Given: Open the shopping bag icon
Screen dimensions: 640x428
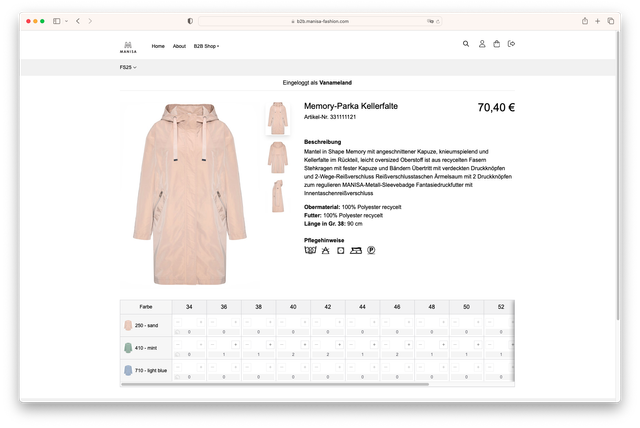Looking at the screenshot, I should point(497,44).
